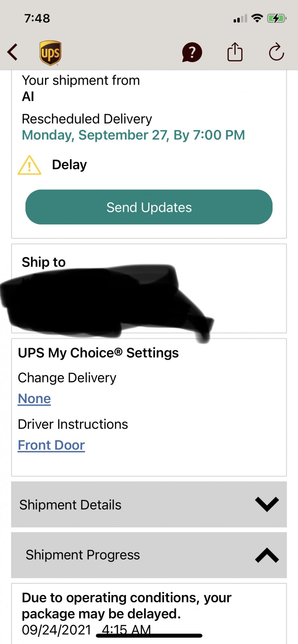Tap the Shipment Details label text
This screenshot has height=644, width=298.
pos(70,505)
